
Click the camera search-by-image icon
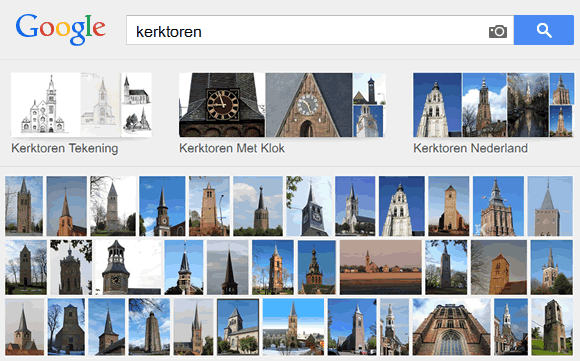(x=498, y=31)
